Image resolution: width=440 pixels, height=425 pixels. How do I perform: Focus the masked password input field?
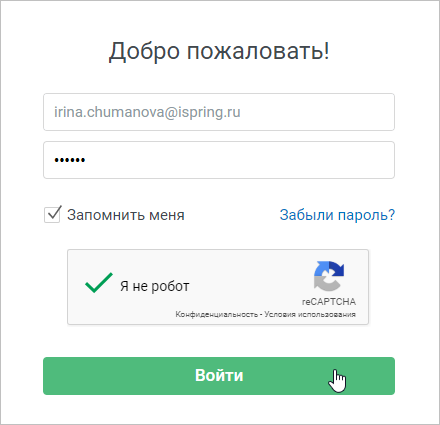tap(219, 160)
